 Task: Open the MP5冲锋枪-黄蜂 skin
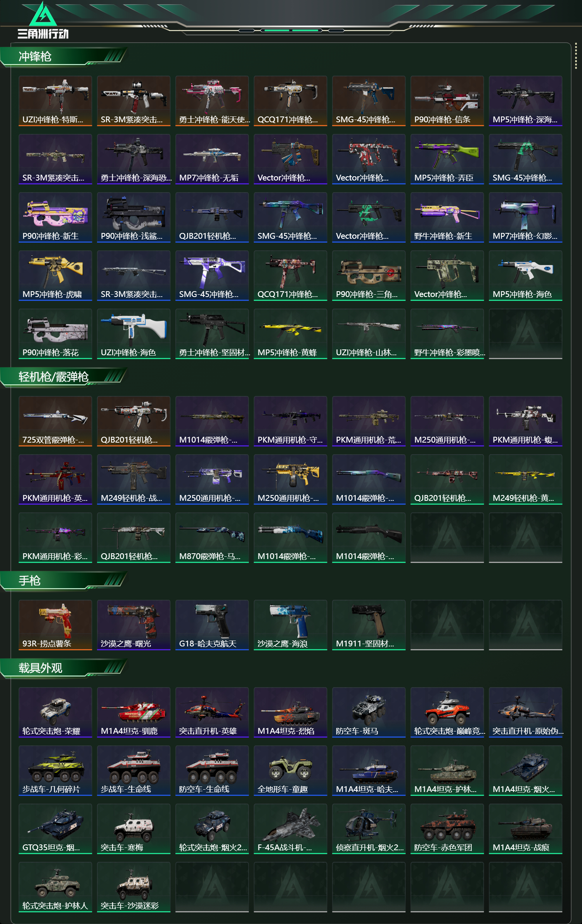(290, 334)
